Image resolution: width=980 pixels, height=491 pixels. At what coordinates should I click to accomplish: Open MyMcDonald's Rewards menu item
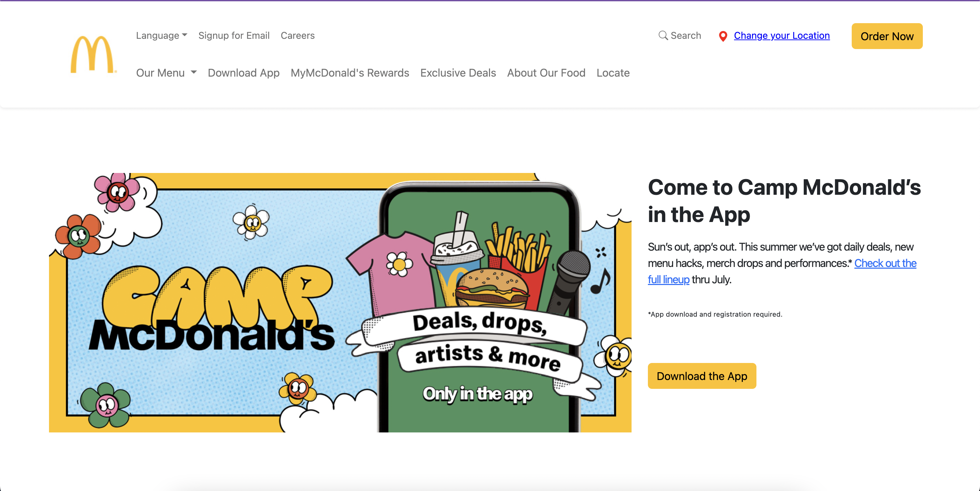[349, 73]
